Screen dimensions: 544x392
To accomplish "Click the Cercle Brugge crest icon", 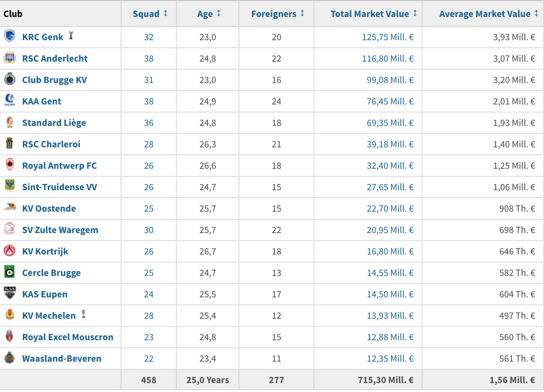I will [9, 272].
